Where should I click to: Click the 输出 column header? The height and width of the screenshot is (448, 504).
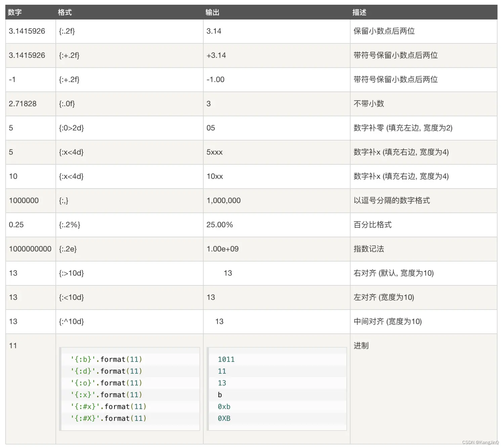click(212, 12)
